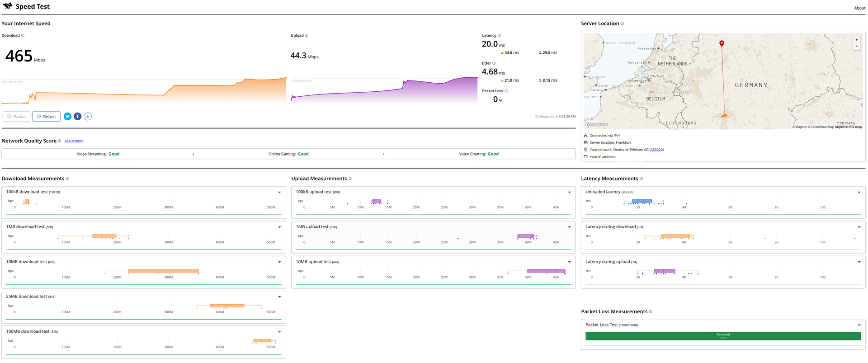This screenshot has height=363, width=868.
Task: Click the info icon beside Server Location
Action: 622,24
